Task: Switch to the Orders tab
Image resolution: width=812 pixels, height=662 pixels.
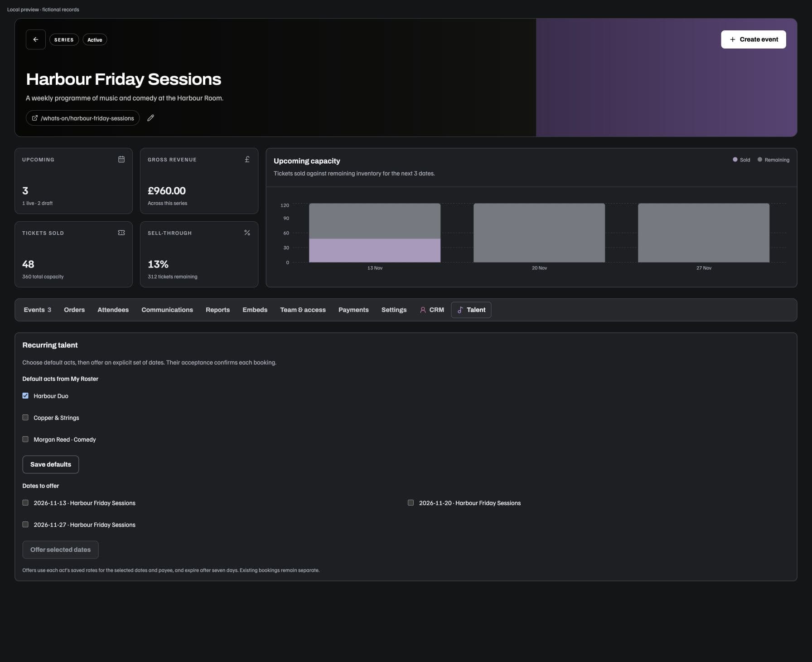Action: pos(74,310)
